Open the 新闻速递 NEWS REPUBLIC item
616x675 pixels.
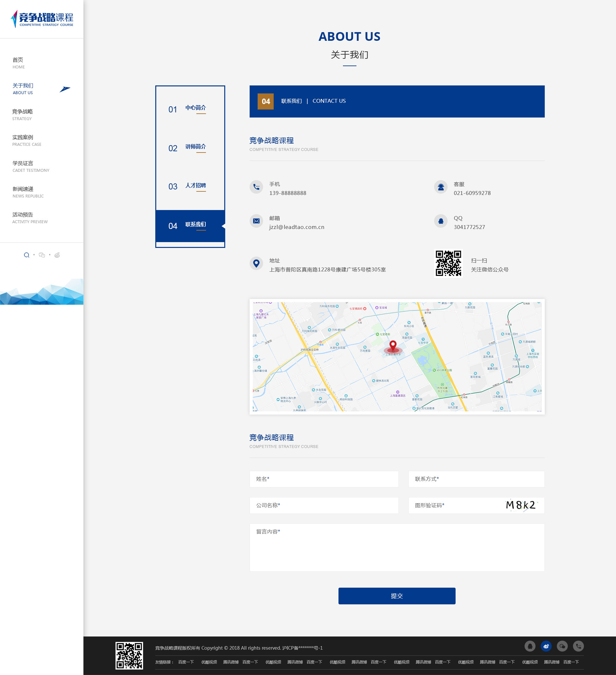(x=28, y=192)
